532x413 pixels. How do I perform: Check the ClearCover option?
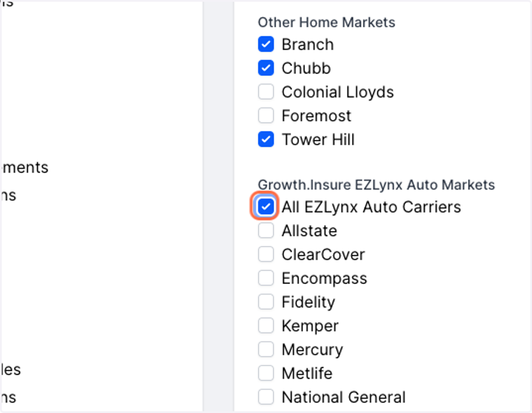click(x=266, y=254)
